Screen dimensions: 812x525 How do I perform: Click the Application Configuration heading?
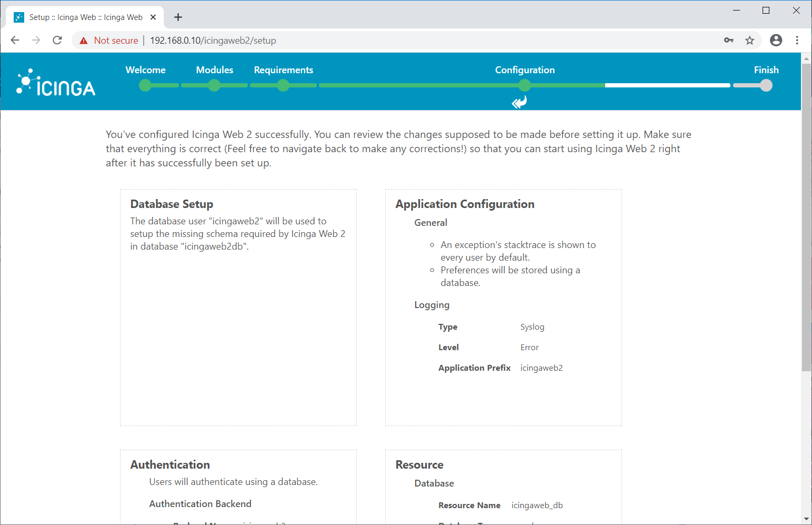tap(465, 204)
